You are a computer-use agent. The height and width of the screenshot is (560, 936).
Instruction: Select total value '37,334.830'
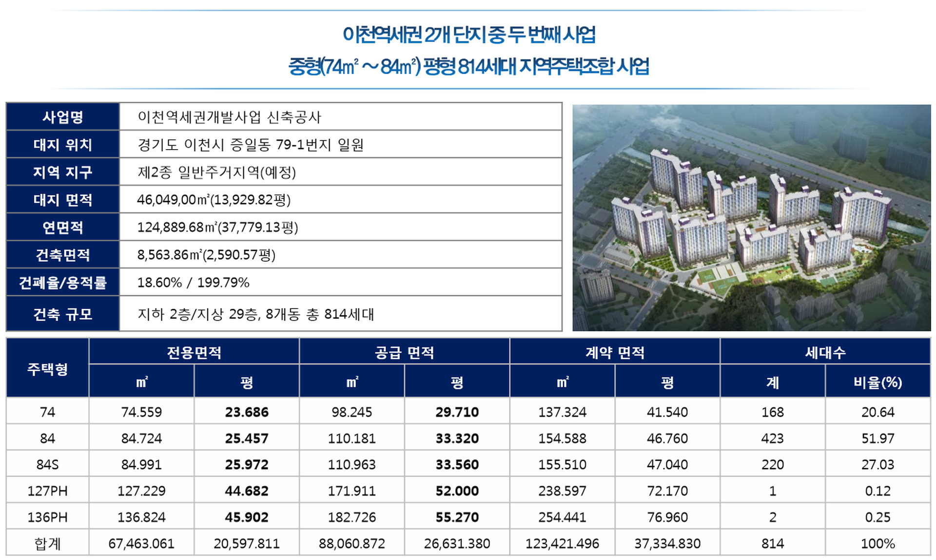pos(667,543)
